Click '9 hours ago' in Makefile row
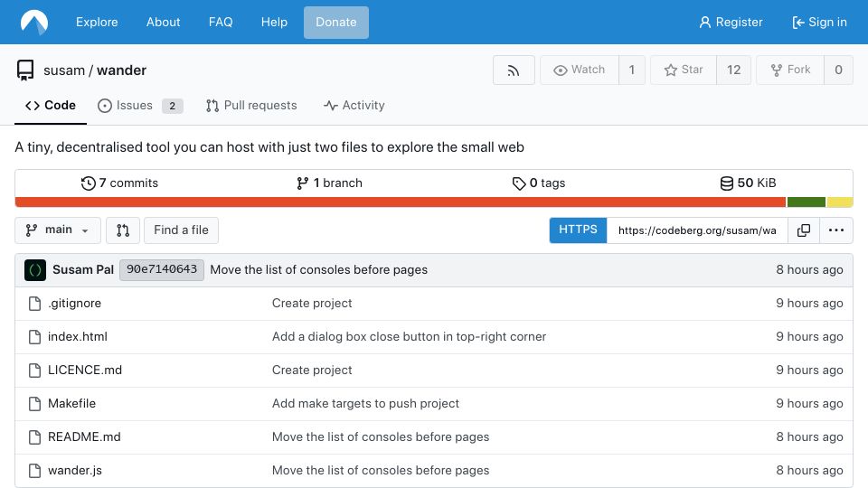 click(x=809, y=404)
